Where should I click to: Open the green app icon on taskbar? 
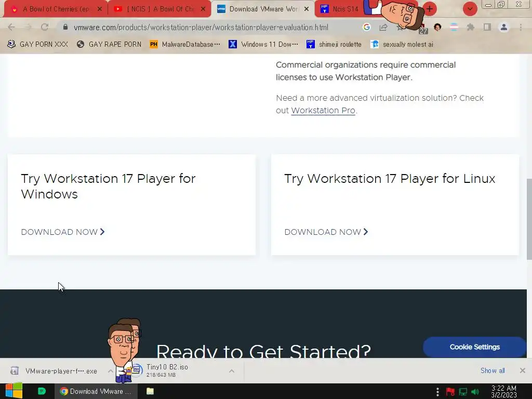(42, 391)
